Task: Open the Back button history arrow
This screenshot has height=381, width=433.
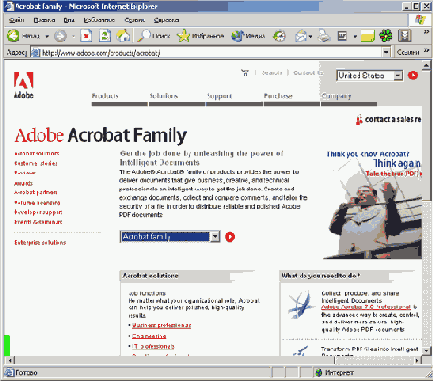Action: pyautogui.click(x=47, y=36)
